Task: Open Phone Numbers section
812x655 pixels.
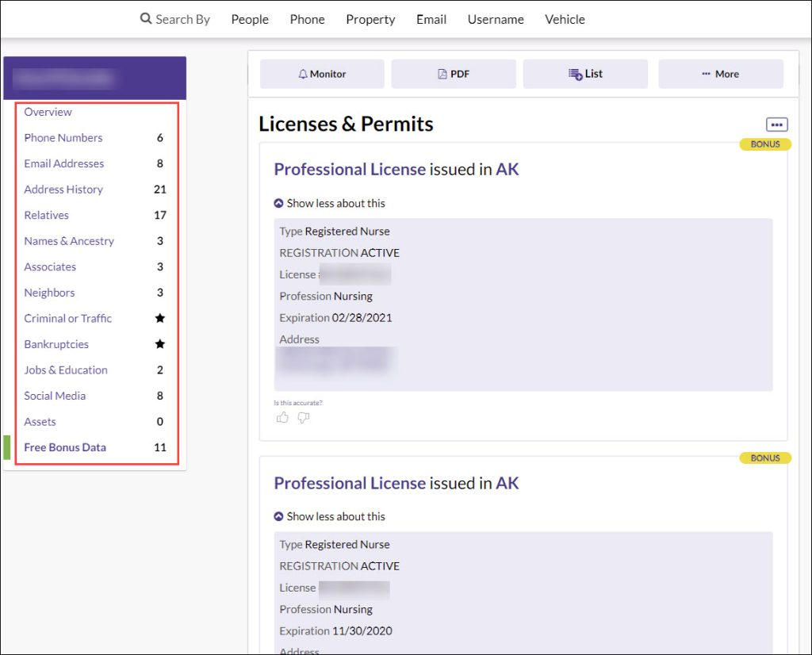Action: pos(63,138)
